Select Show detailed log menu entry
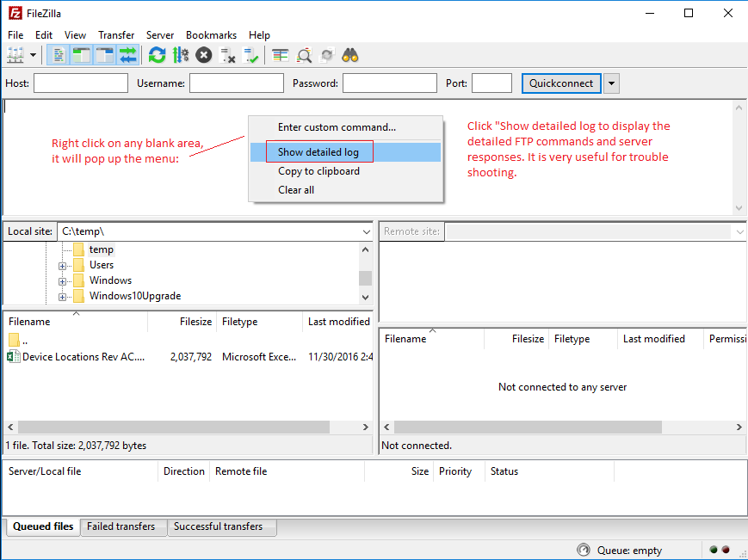Image resolution: width=748 pixels, height=560 pixels. (x=318, y=152)
